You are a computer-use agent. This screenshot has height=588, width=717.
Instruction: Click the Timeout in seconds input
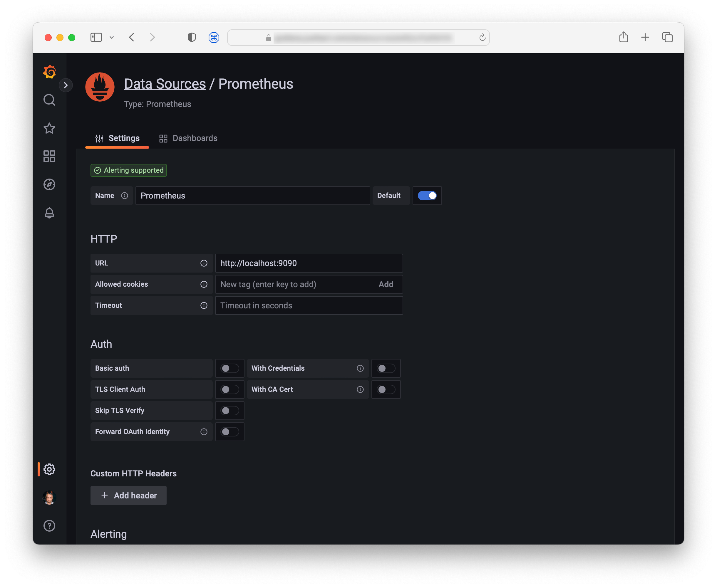pyautogui.click(x=308, y=305)
